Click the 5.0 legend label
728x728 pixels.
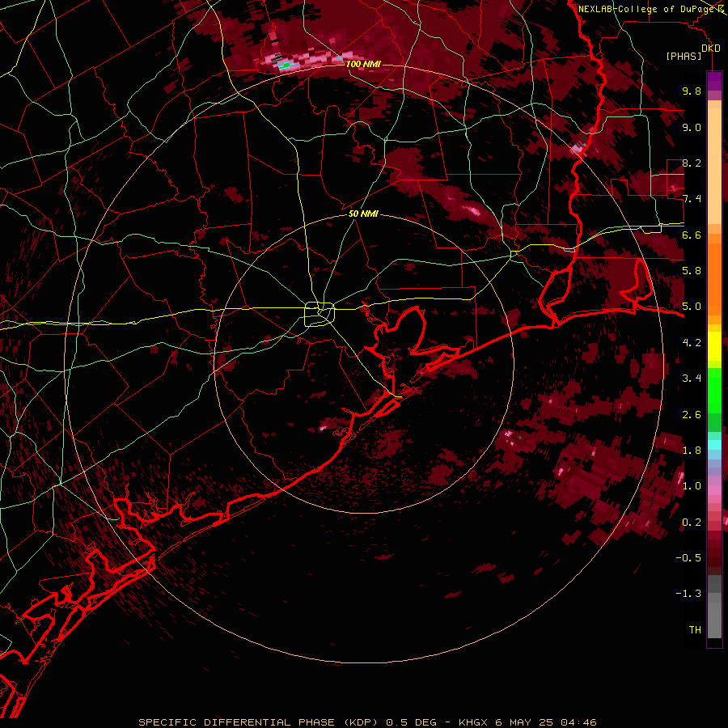pos(692,307)
